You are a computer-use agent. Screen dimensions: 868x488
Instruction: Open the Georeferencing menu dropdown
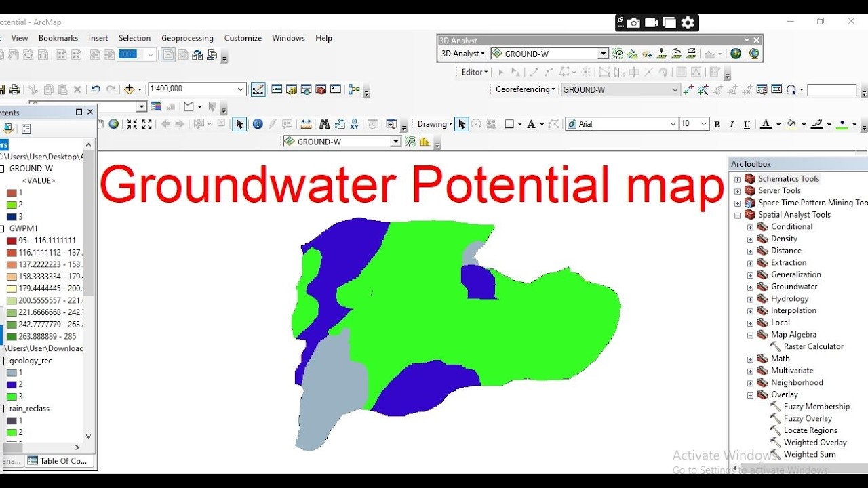point(525,89)
